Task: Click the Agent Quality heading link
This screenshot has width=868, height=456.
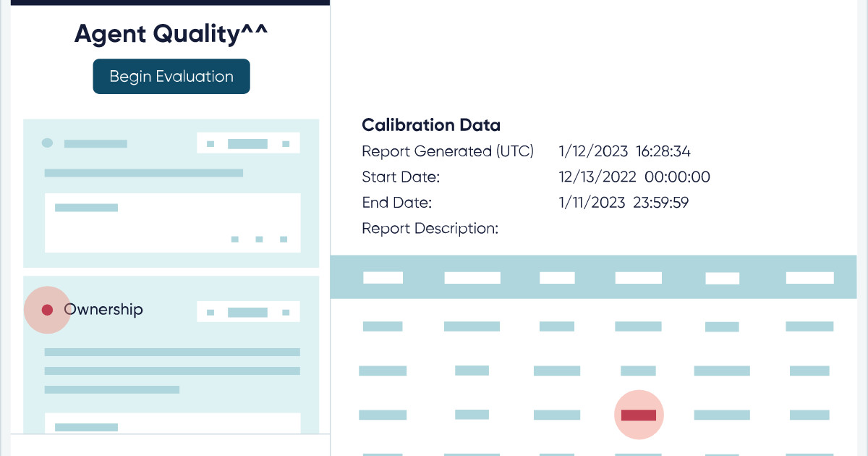Action: click(x=171, y=33)
